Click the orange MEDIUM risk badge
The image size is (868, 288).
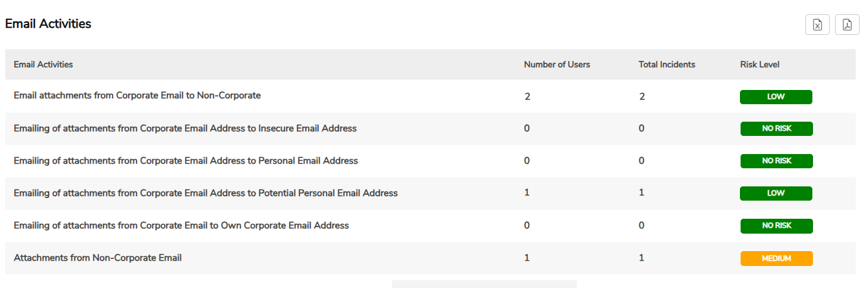point(776,258)
